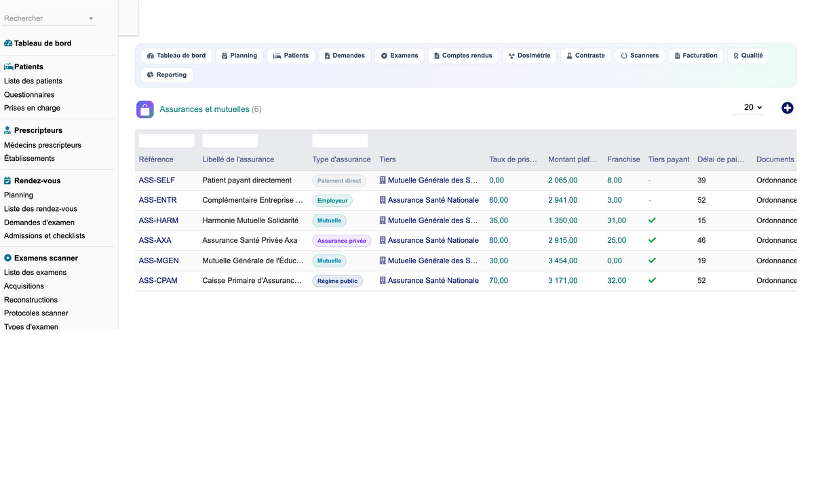
Task: Open the Rechercher dropdown arrow
Action: 91,19
